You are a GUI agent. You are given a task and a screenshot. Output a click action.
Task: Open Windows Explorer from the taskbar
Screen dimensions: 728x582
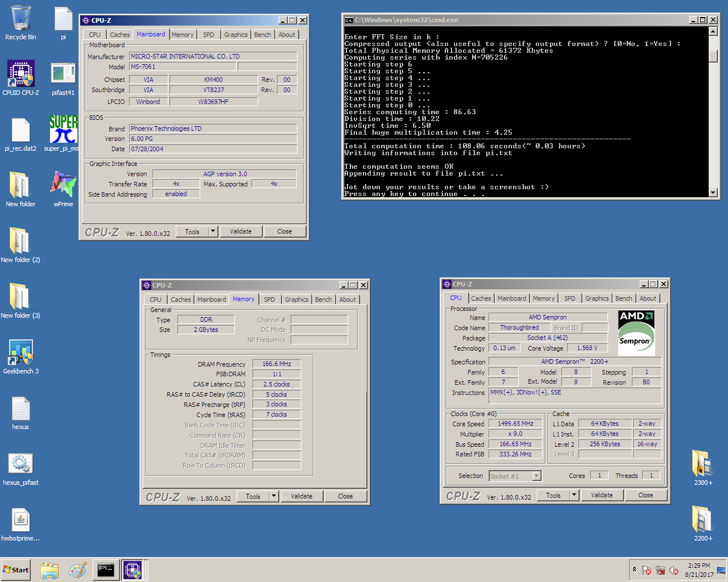click(49, 570)
